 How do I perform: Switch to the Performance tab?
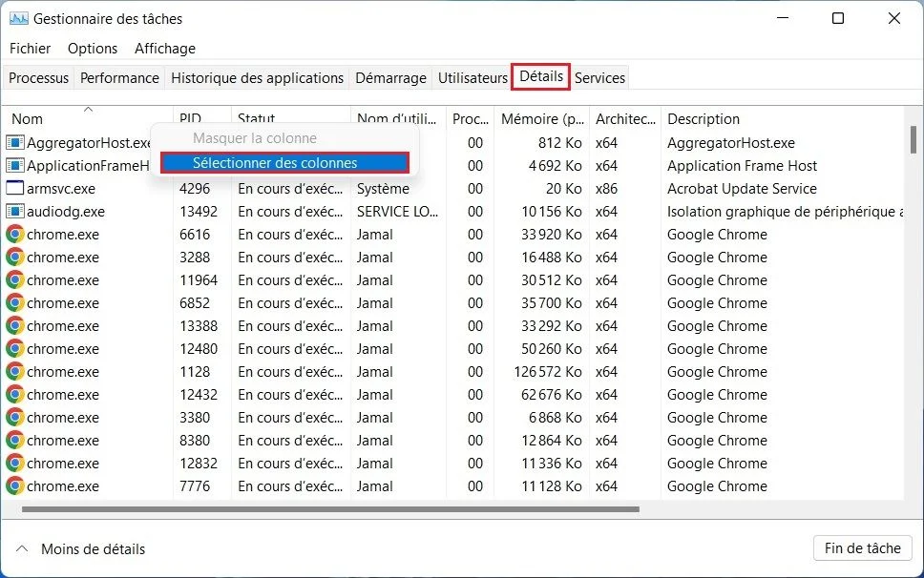(119, 78)
